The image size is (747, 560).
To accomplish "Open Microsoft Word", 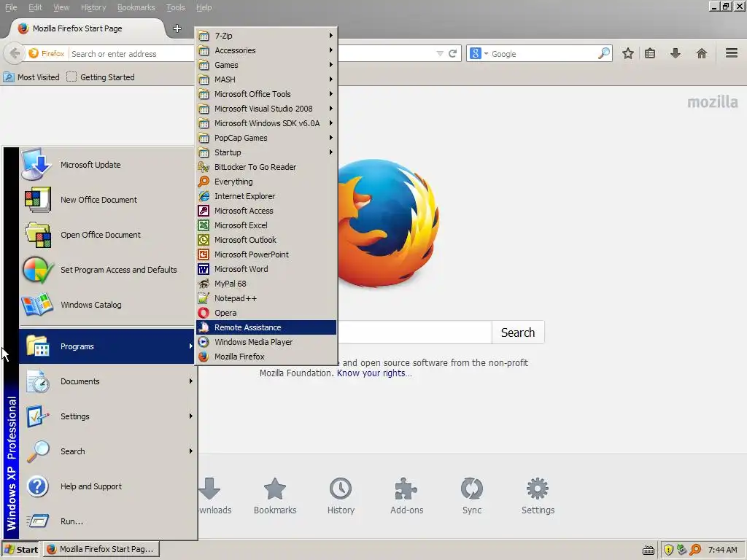I will pos(266,269).
